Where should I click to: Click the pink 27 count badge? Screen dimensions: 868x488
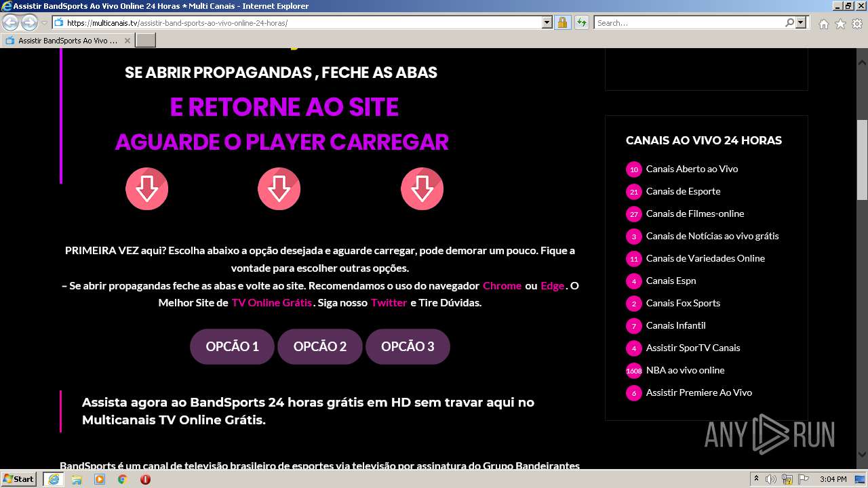pyautogui.click(x=634, y=214)
